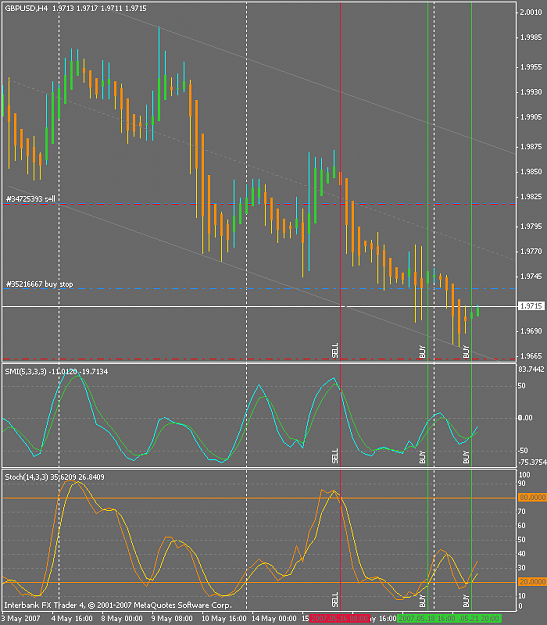
Task: Click the 8 May 00:00 time label
Action: (x=122, y=619)
